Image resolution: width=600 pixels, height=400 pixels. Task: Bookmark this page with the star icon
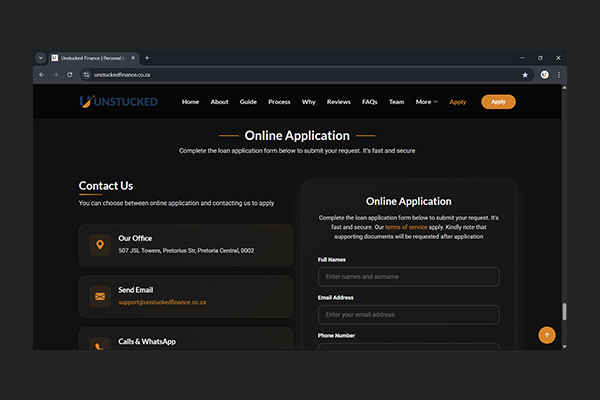pyautogui.click(x=525, y=75)
